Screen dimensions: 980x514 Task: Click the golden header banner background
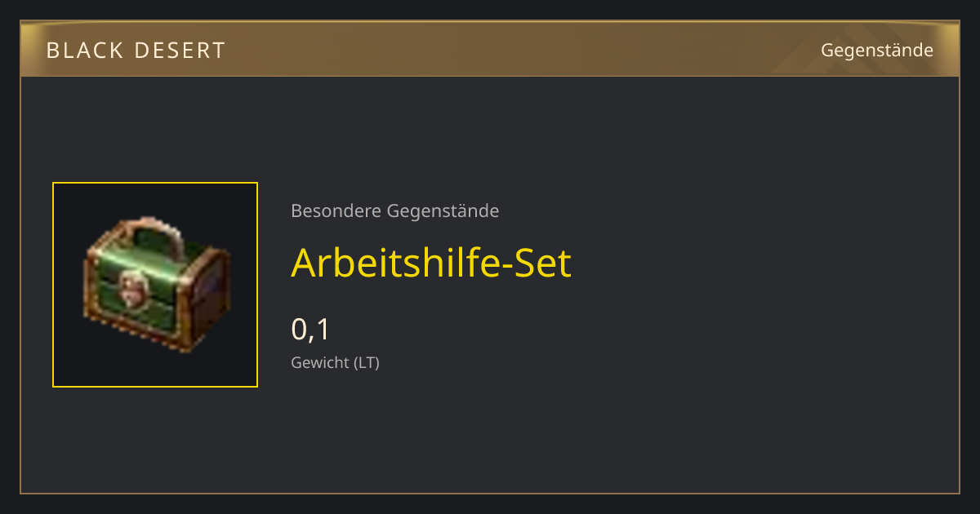[x=490, y=50]
